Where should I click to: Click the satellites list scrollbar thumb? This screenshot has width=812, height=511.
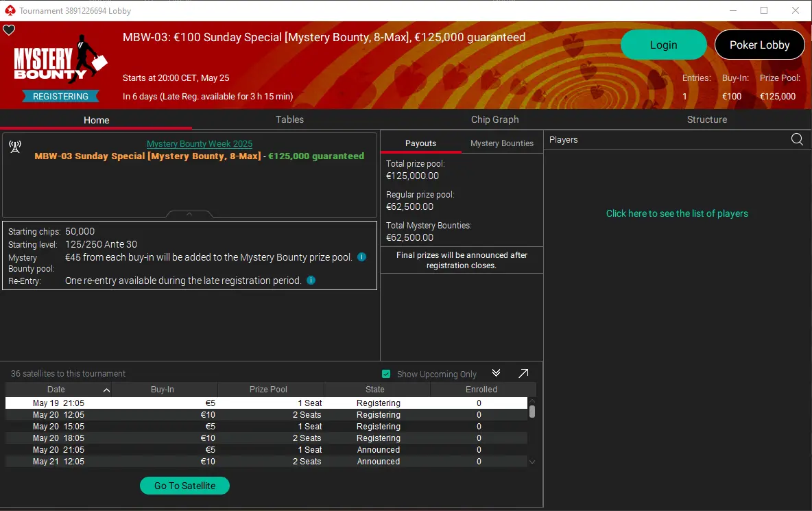pyautogui.click(x=532, y=412)
